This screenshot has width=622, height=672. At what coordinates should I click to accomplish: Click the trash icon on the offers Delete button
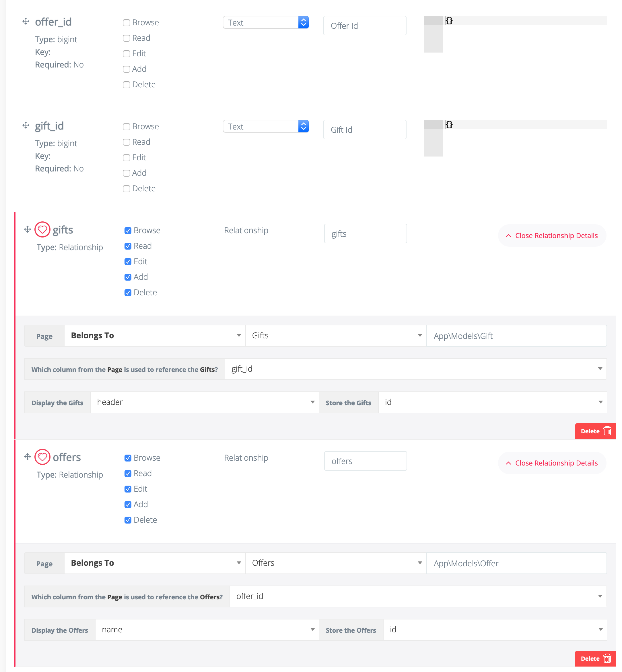pos(608,659)
